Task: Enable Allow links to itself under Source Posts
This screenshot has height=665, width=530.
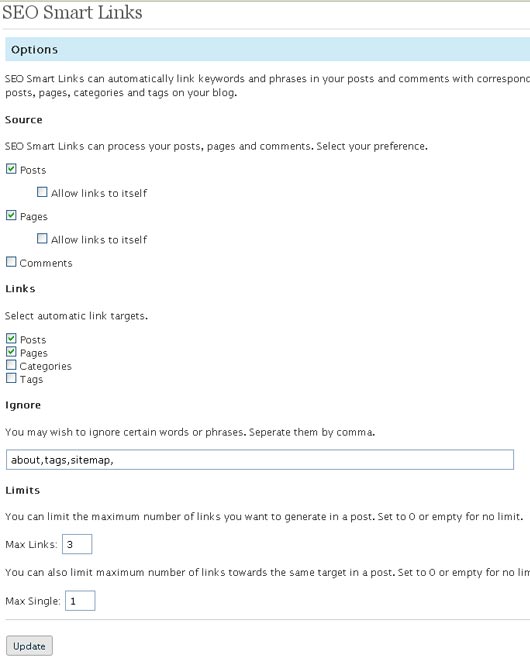Action: 42,192
